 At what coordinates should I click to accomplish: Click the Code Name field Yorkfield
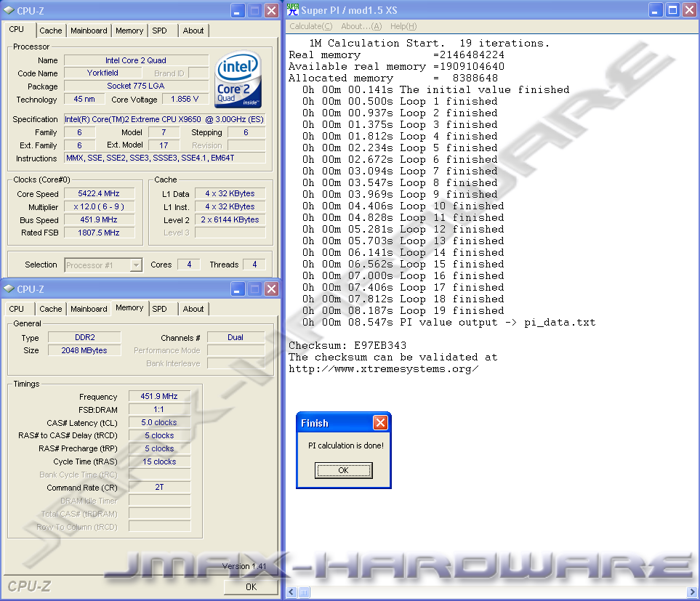[x=102, y=73]
